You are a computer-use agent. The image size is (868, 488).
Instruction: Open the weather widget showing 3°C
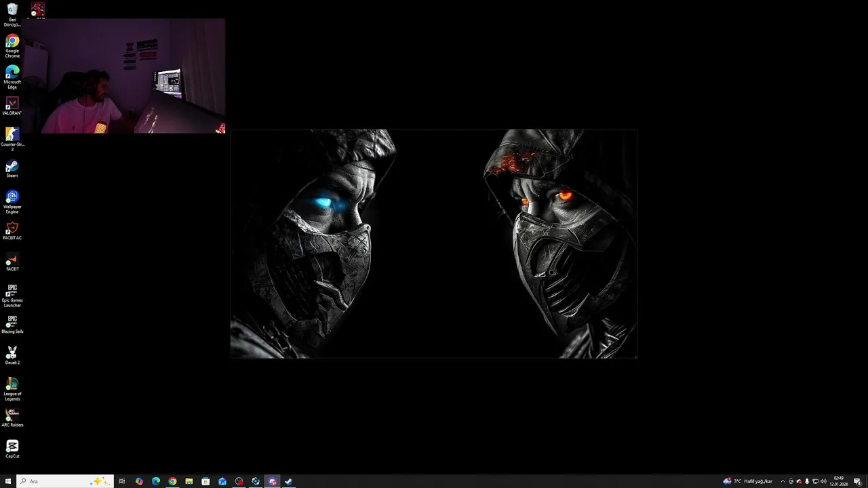coord(748,481)
